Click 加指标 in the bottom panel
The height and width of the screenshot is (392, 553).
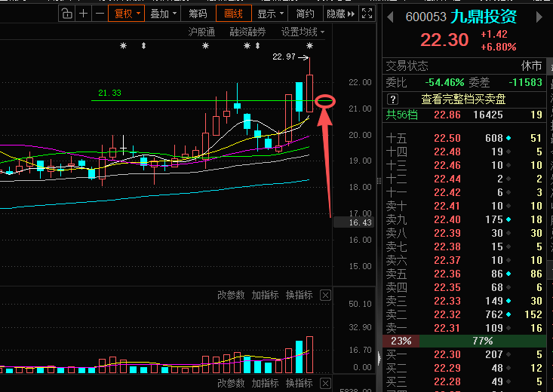[x=266, y=383]
